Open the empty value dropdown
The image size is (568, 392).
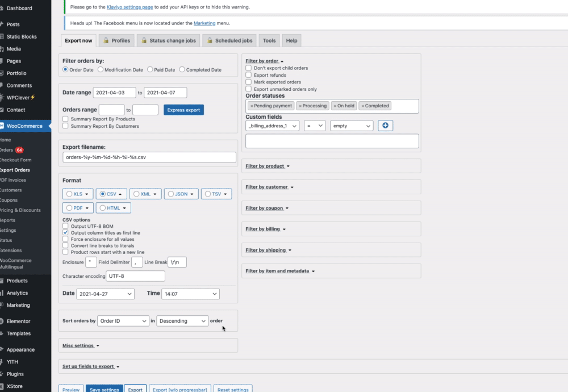click(352, 126)
